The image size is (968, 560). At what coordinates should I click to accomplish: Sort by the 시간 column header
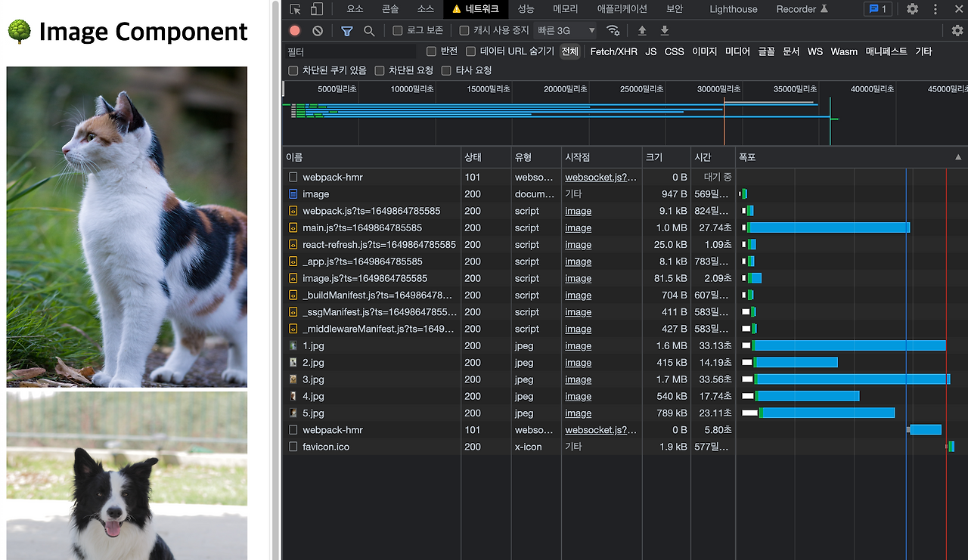click(x=713, y=157)
